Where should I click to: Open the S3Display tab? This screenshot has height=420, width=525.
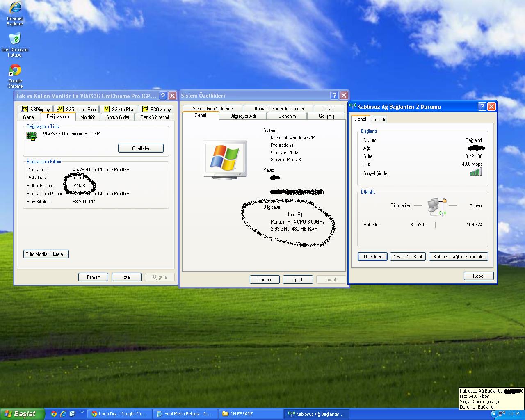tap(35, 109)
